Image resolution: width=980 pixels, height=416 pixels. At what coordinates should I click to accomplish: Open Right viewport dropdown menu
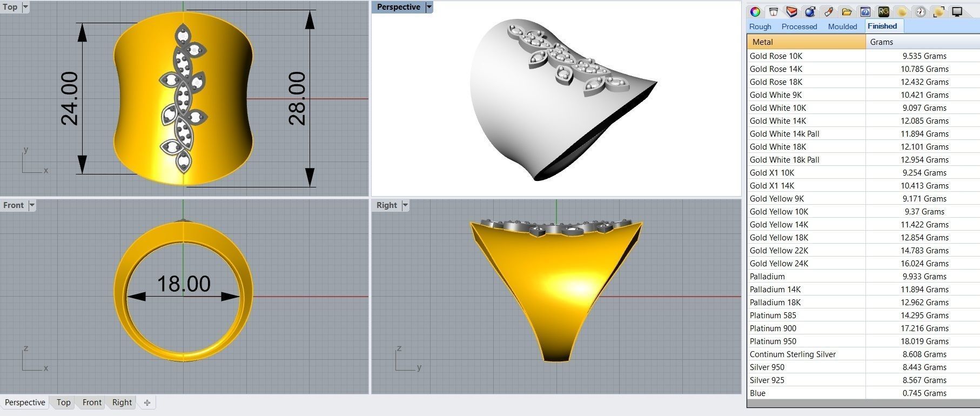(x=405, y=205)
